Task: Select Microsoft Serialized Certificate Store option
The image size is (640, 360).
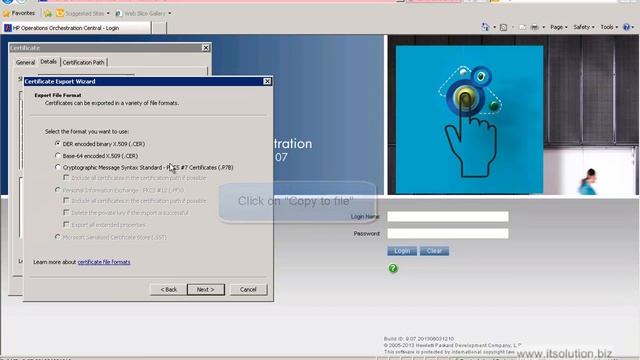Action: [58, 237]
